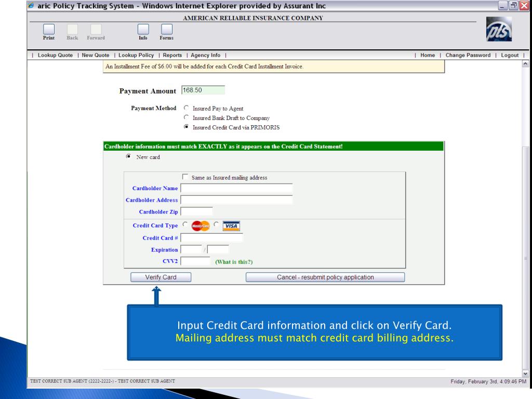
Task: Click the Forward toolbar icon
Action: [96, 30]
